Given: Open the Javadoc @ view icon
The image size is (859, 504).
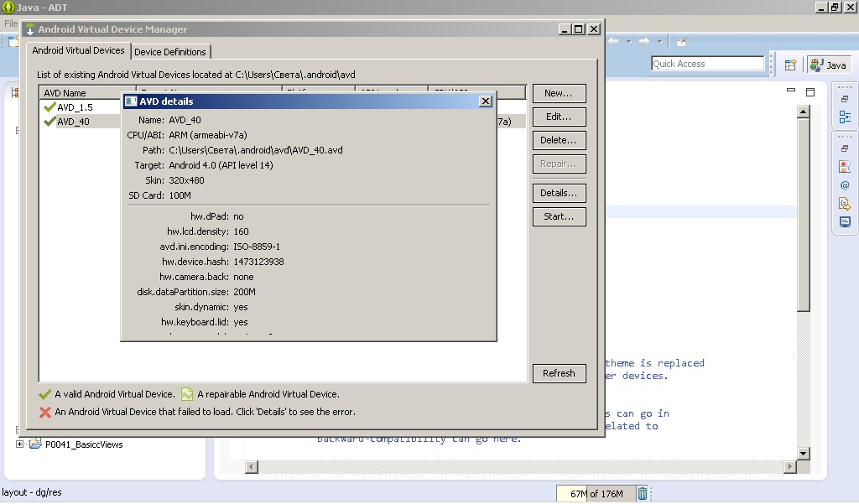Looking at the screenshot, I should [845, 185].
